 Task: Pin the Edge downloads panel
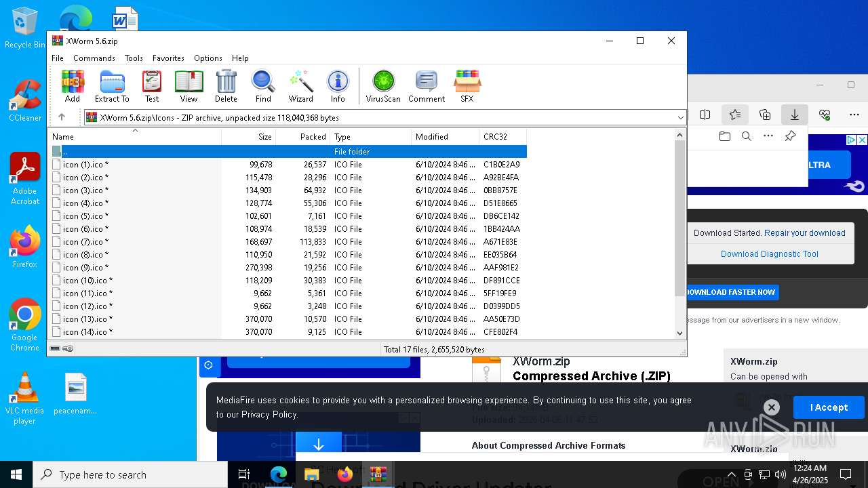(790, 136)
